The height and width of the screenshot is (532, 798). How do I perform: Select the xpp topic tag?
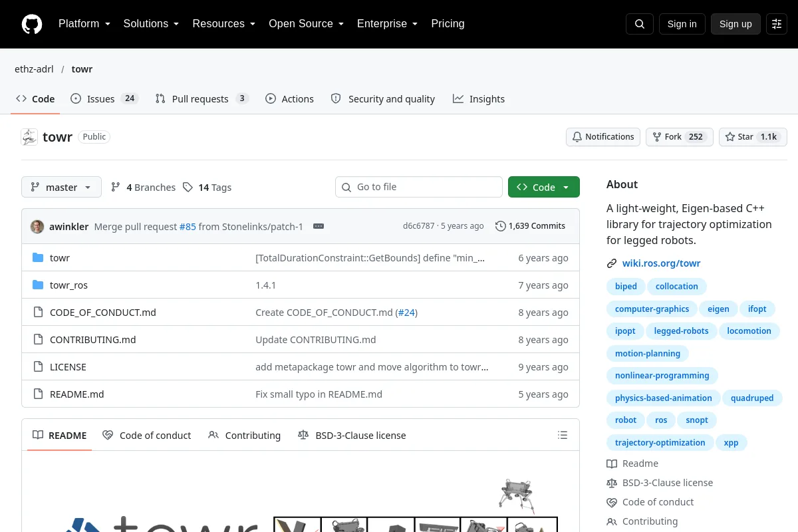click(x=731, y=443)
